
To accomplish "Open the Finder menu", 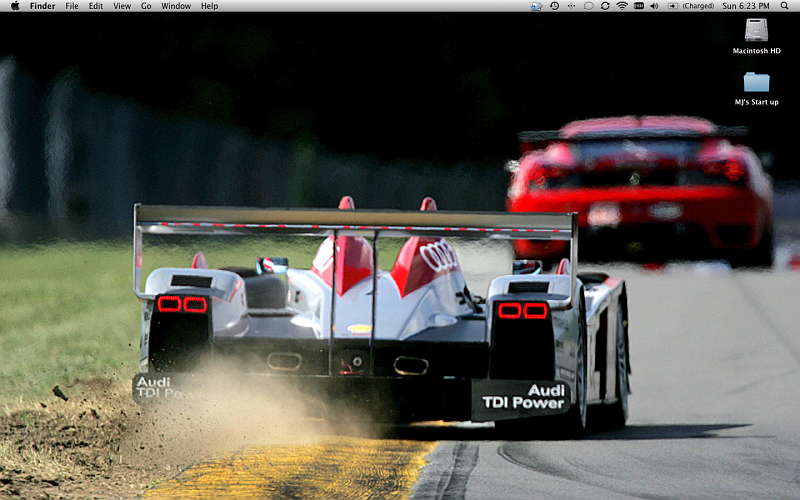I will [x=42, y=6].
